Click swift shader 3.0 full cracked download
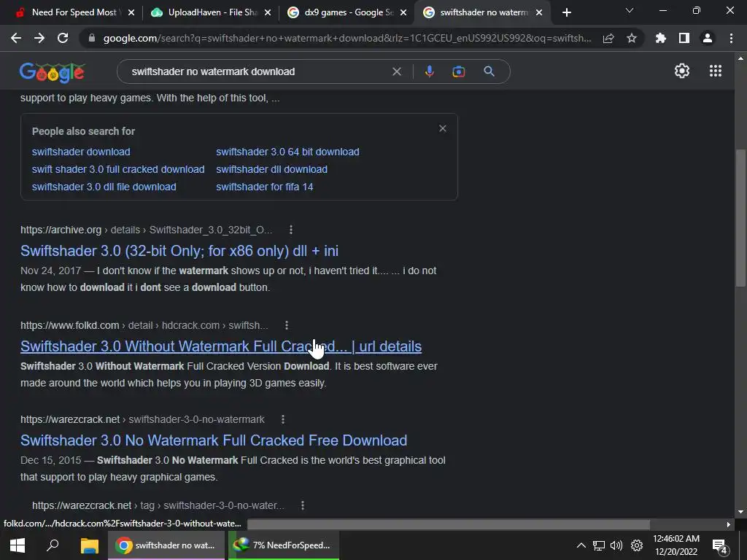Viewport: 747px width, 560px height. pyautogui.click(x=118, y=169)
